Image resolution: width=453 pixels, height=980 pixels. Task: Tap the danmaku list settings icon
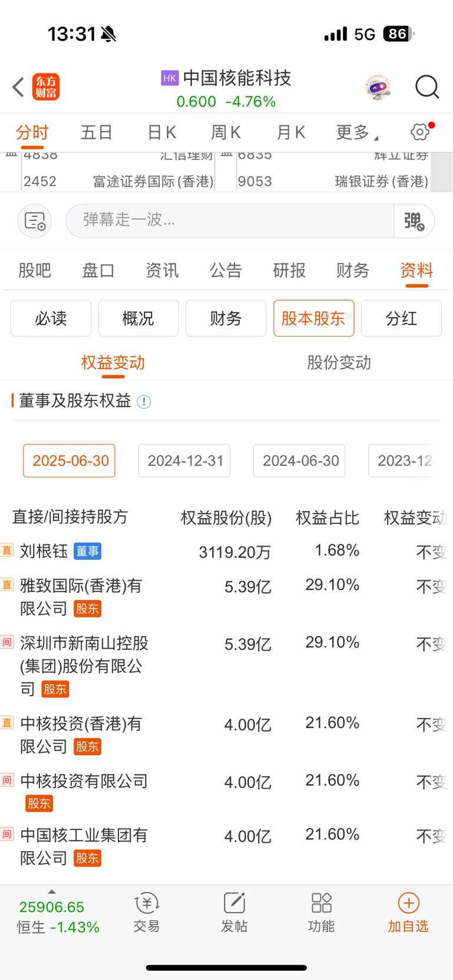pyautogui.click(x=35, y=221)
